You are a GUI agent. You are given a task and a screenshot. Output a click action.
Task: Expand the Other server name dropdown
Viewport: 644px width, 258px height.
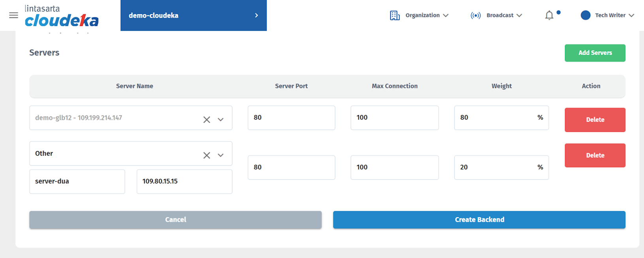point(221,155)
